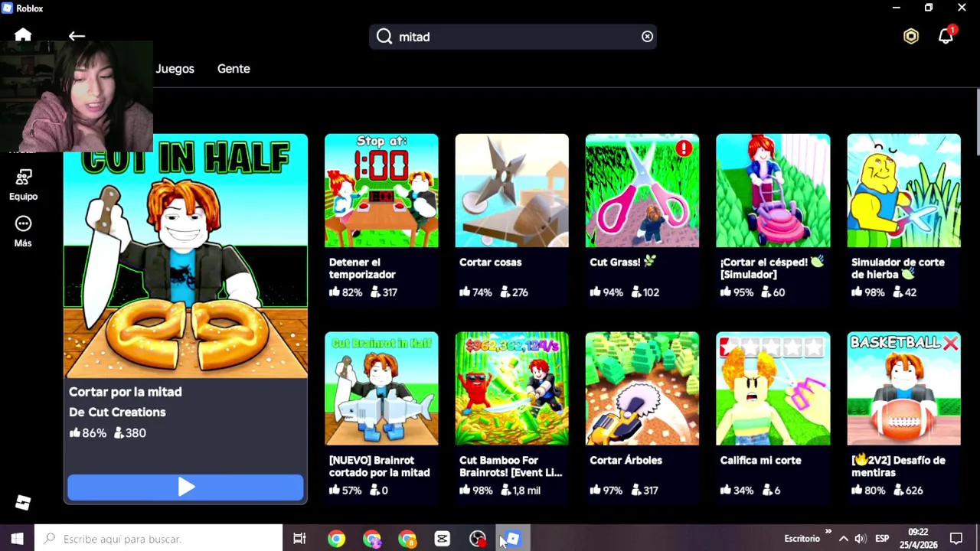Click the back arrow button
980x551 pixels.
[77, 36]
